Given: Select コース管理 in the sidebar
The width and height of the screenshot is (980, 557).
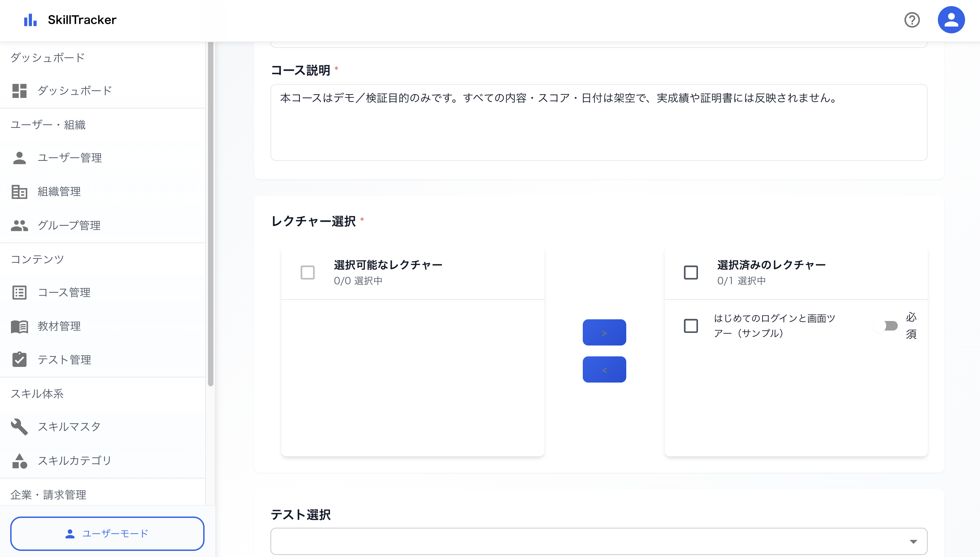Looking at the screenshot, I should point(64,293).
